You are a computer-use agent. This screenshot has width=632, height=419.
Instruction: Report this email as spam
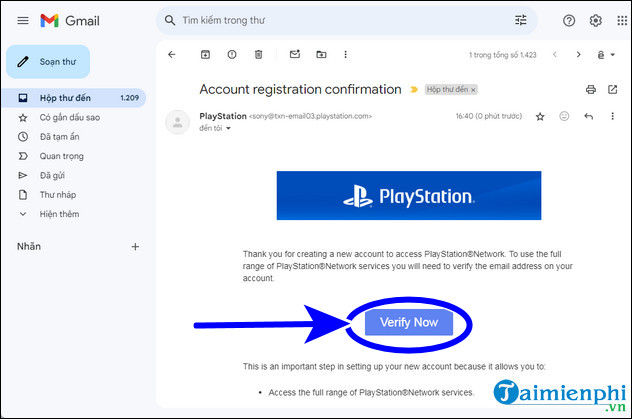coord(232,54)
